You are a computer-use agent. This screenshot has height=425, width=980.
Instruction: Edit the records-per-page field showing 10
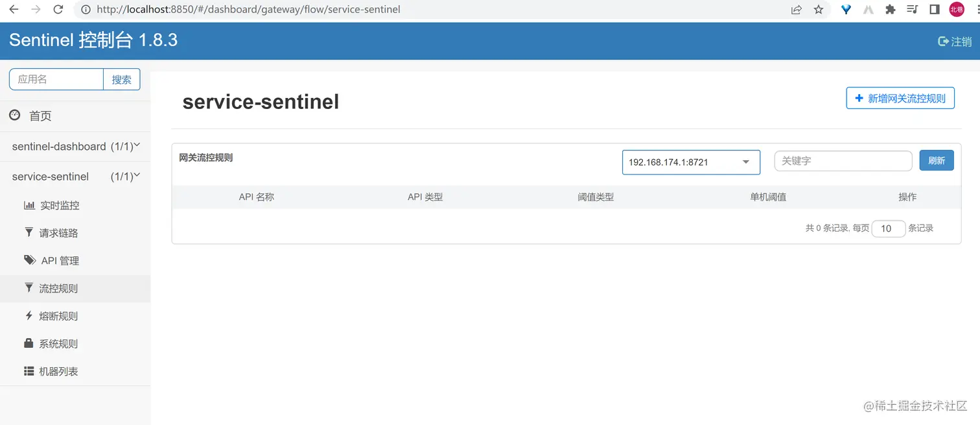coord(889,228)
